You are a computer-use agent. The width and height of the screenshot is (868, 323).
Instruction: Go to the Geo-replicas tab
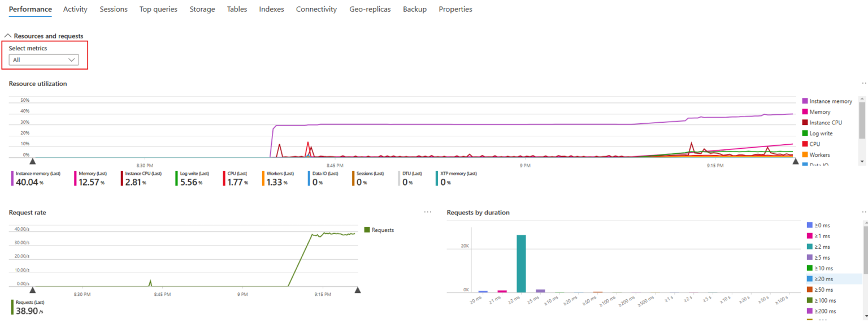[x=370, y=9]
